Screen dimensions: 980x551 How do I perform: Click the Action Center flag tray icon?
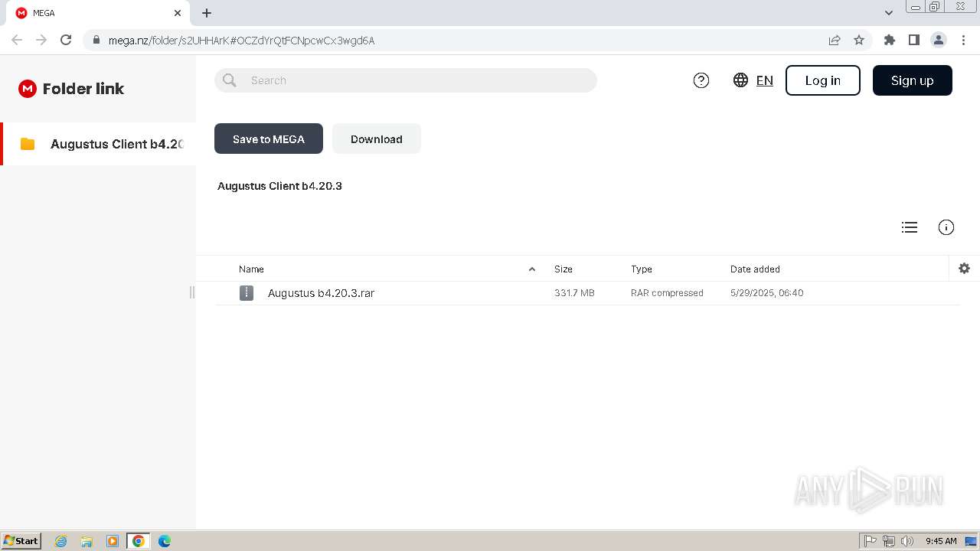pos(871,541)
